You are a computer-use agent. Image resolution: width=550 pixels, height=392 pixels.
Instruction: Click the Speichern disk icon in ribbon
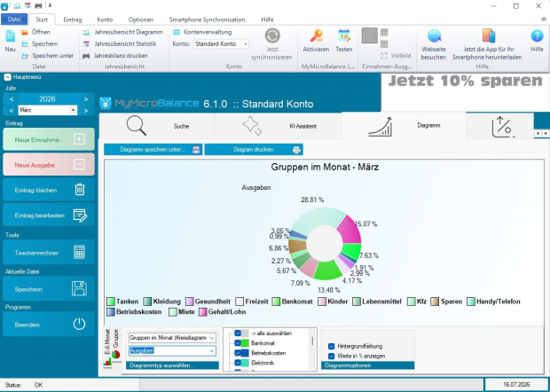point(25,44)
